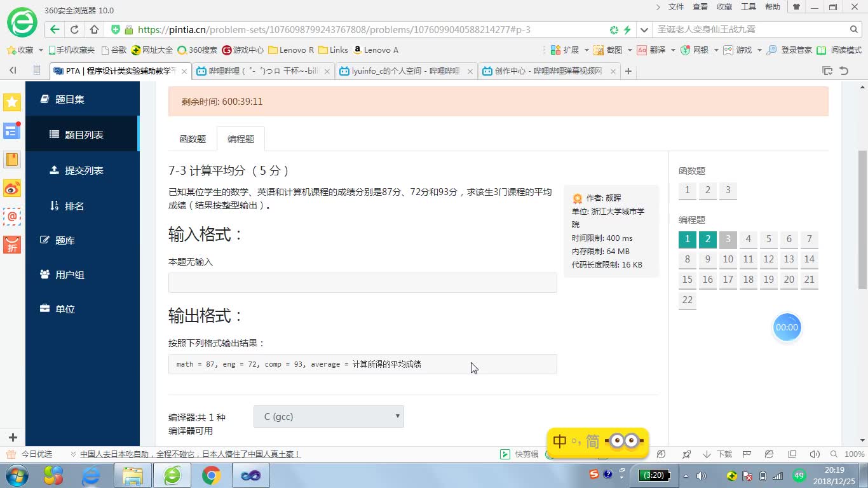
Task: Click the page refresh icon
Action: coord(75,29)
